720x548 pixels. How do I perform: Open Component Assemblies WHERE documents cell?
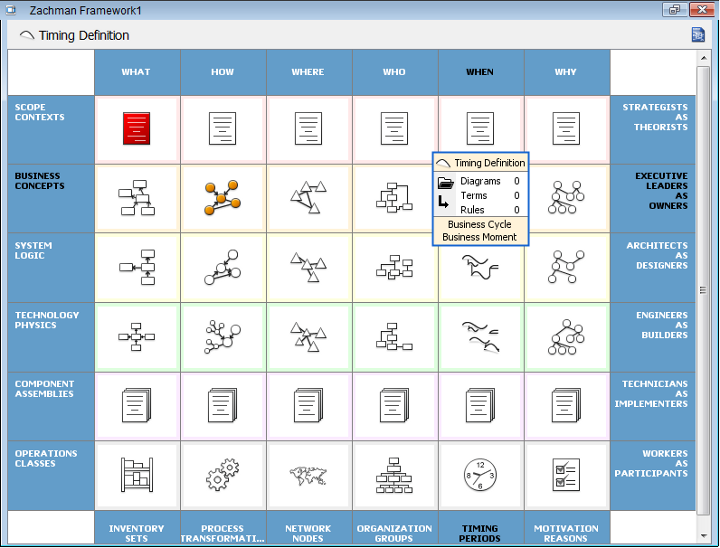(x=308, y=406)
